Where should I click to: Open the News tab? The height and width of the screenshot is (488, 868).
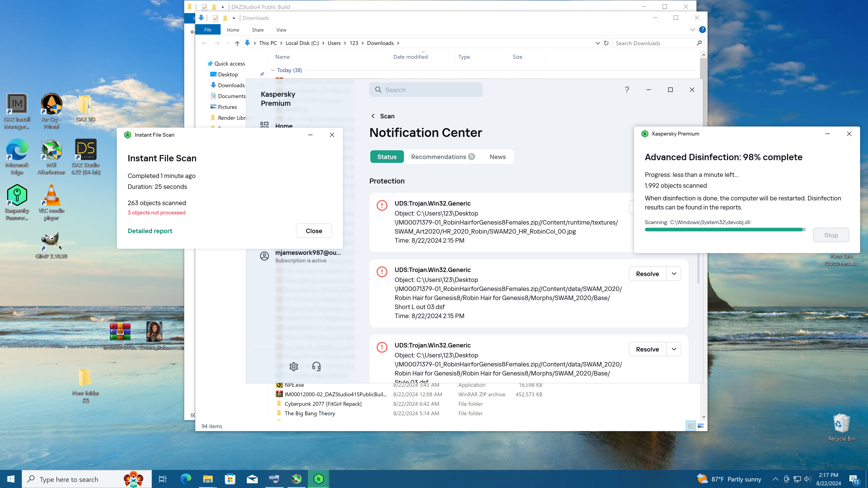(x=497, y=157)
